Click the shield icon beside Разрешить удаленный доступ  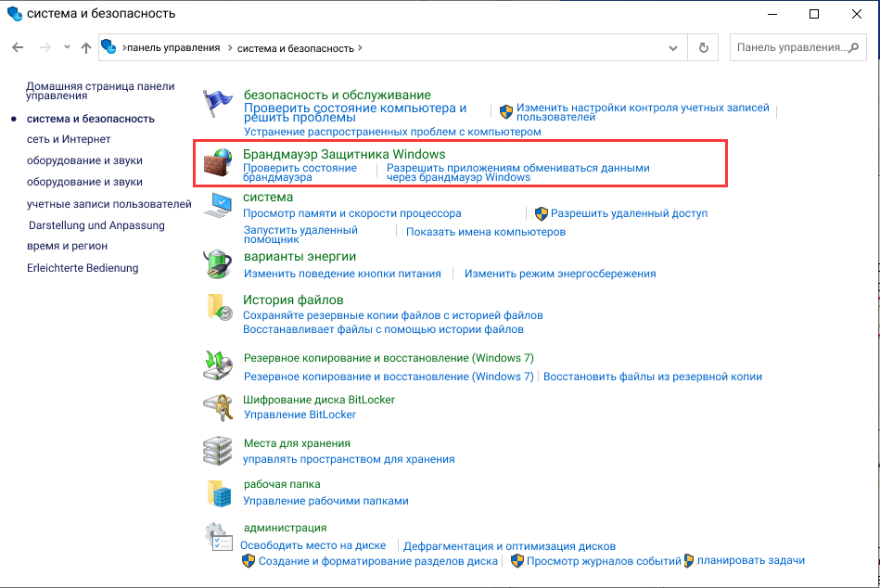541,213
